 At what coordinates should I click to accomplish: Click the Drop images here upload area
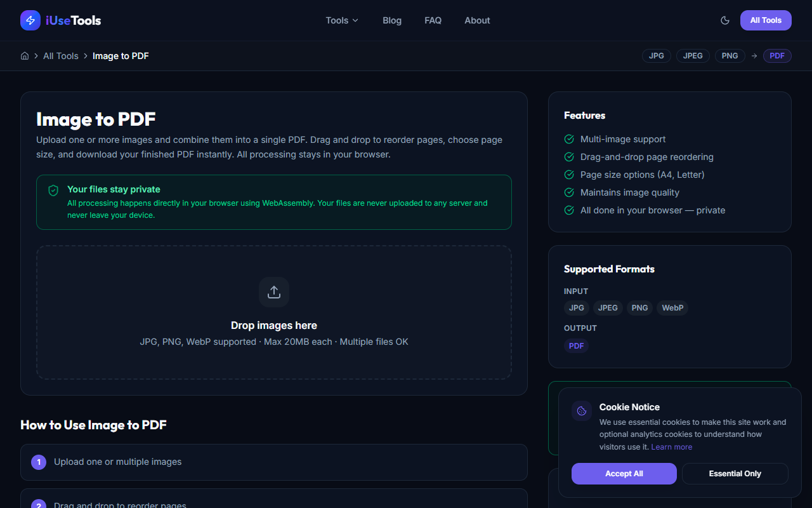pyautogui.click(x=273, y=325)
